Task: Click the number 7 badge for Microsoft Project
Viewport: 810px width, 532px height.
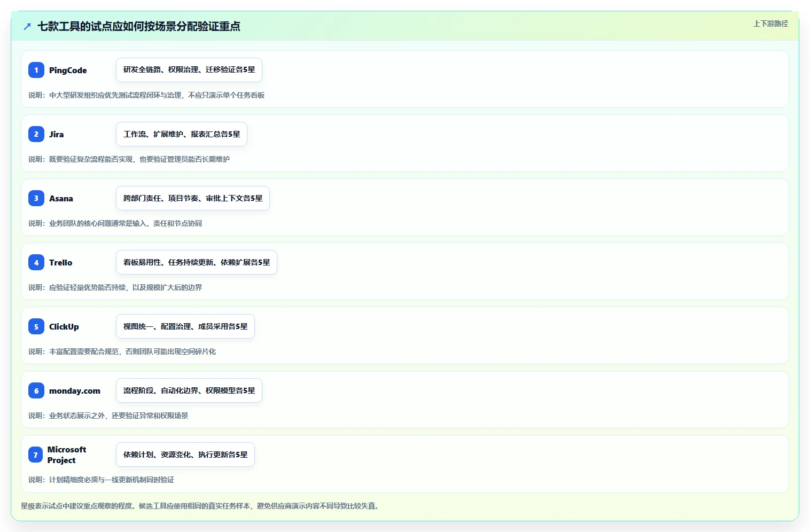Action: tap(35, 455)
